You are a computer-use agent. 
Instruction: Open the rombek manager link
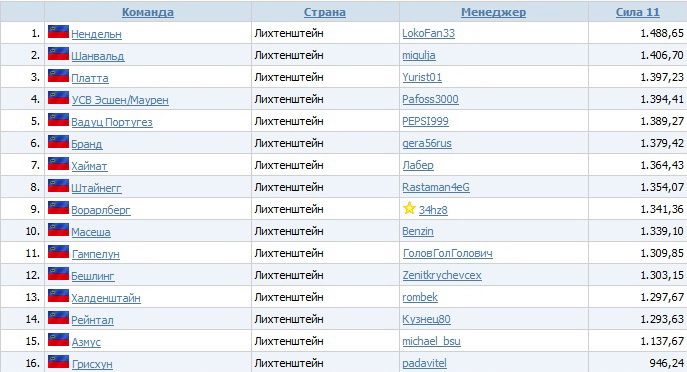(420, 297)
